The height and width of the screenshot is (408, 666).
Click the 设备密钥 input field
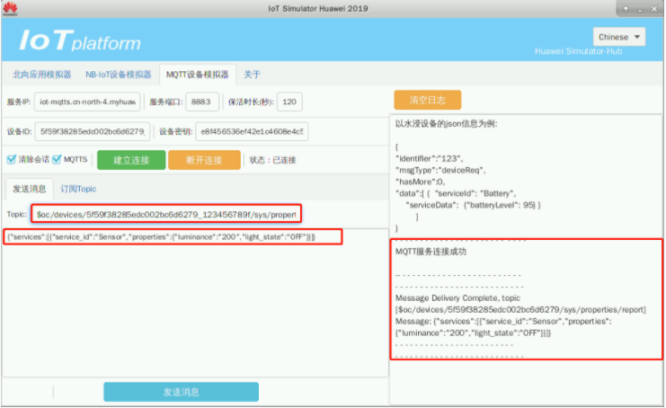point(251,132)
